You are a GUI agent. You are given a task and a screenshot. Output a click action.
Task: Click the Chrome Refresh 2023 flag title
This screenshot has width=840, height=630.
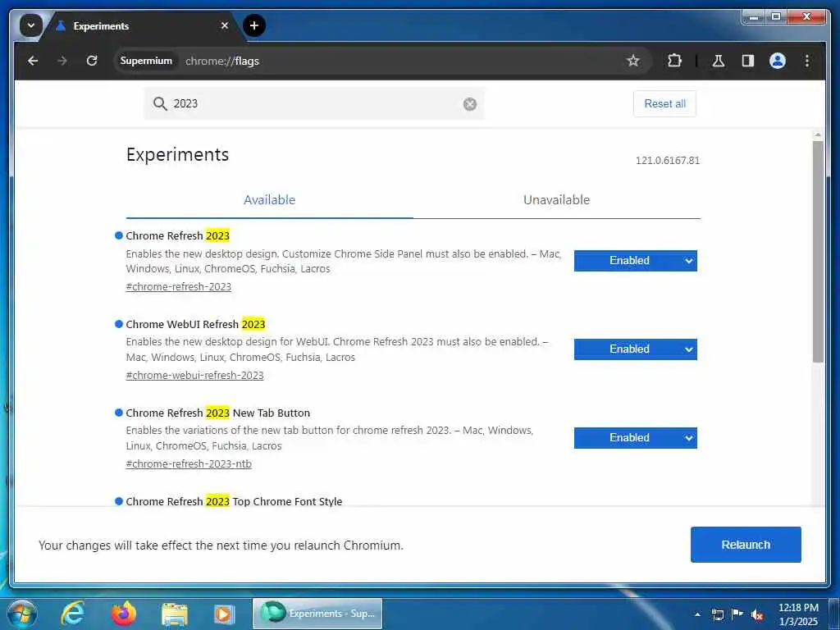pyautogui.click(x=177, y=235)
